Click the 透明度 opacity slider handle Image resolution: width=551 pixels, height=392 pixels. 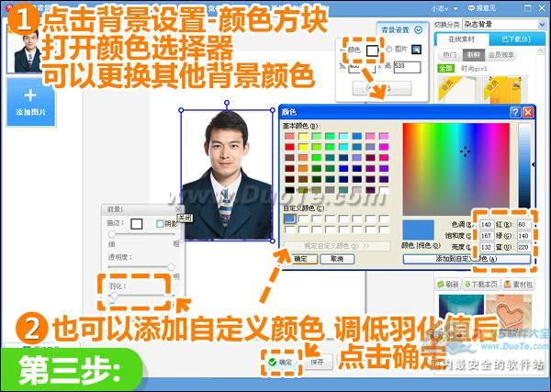171,267
